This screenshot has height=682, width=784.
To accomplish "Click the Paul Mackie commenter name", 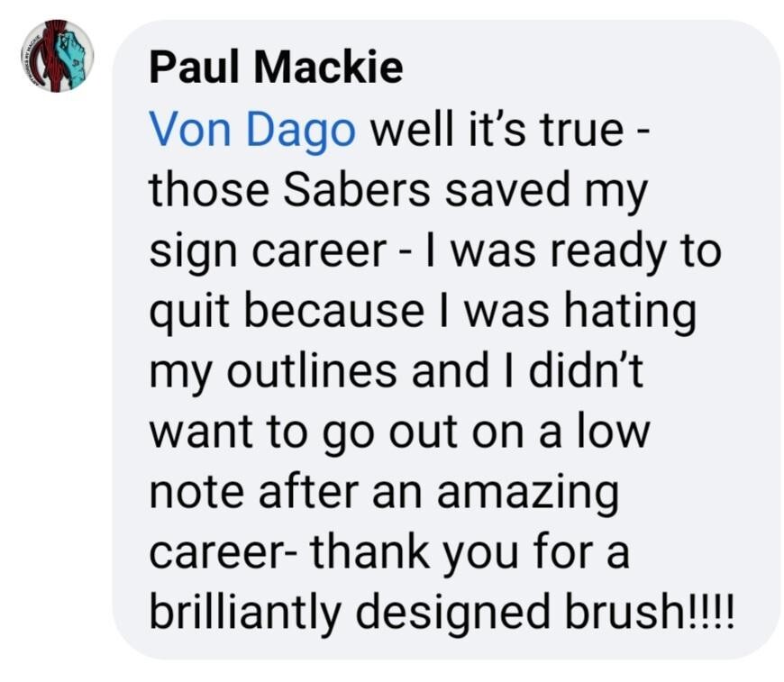I will pos(276,68).
